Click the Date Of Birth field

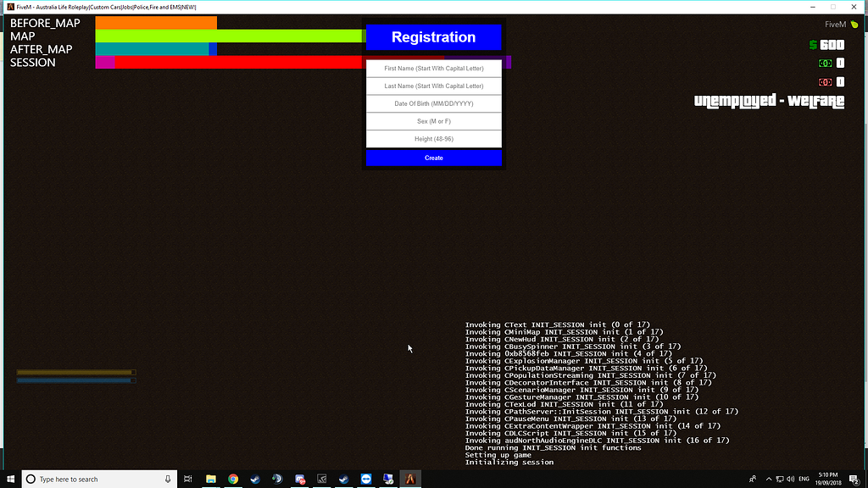click(433, 103)
